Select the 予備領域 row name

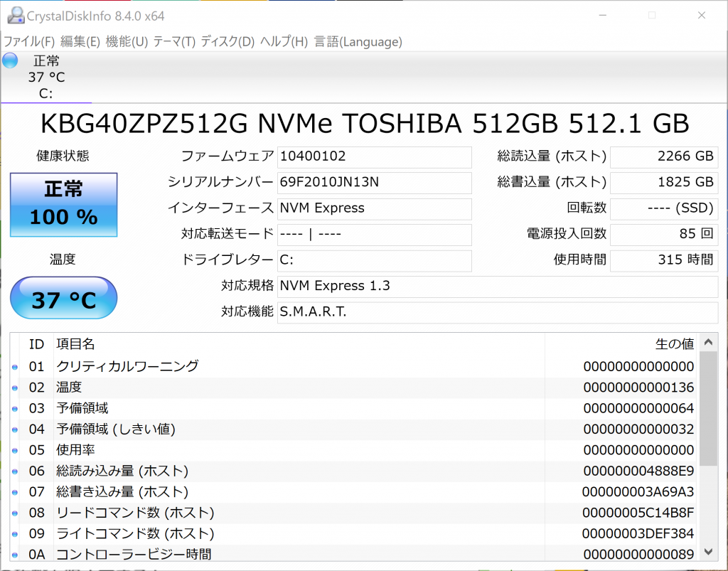(82, 409)
